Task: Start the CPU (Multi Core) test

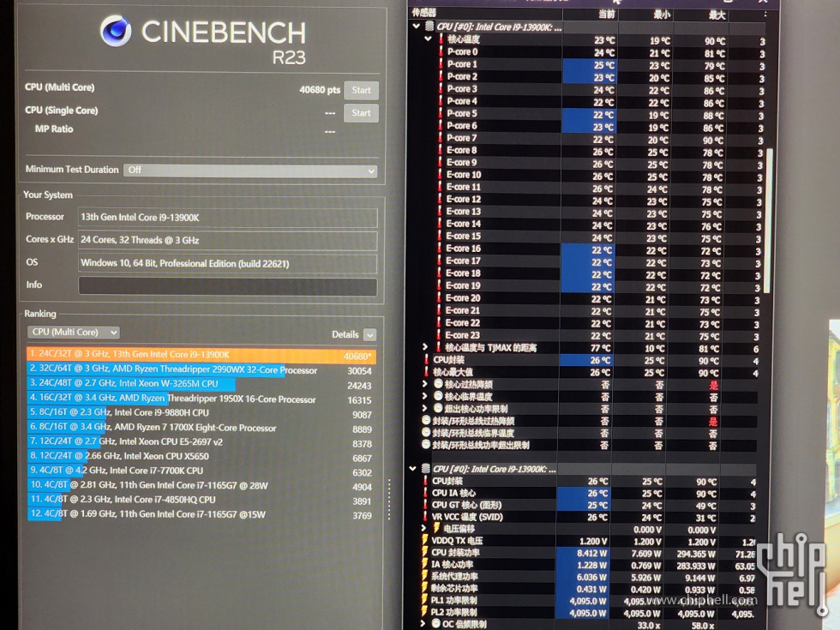Action: 361,91
